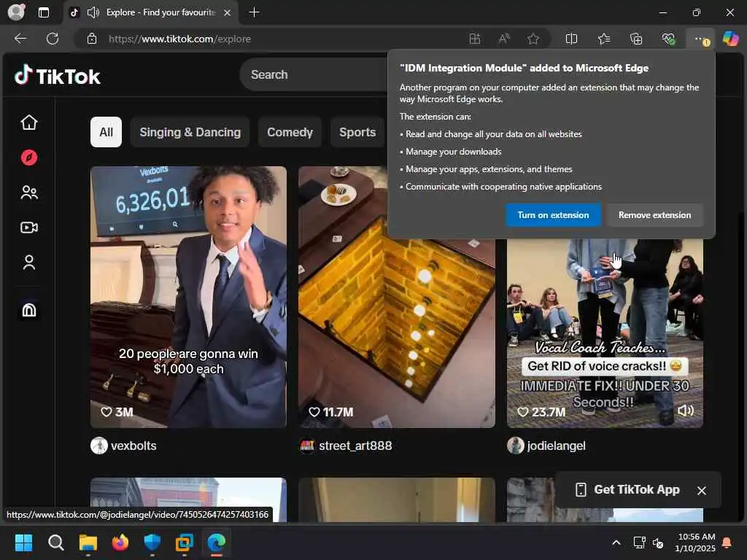
Task: Click Turn on extension button
Action: tap(553, 215)
